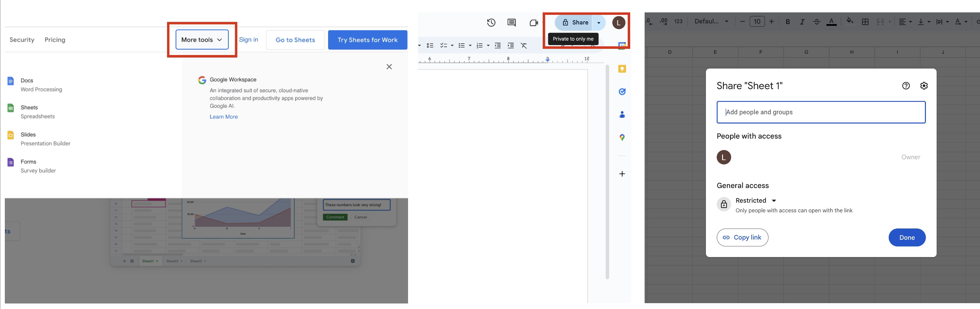Open Contacts person icon in side panel
Viewport: 980px width, 309px height.
click(622, 114)
